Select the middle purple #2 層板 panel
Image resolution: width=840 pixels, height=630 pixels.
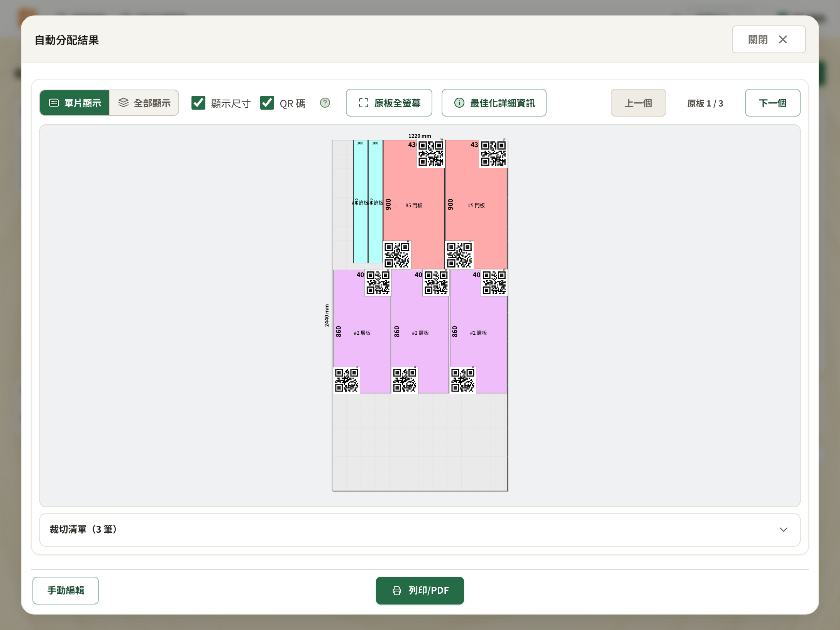tap(420, 332)
